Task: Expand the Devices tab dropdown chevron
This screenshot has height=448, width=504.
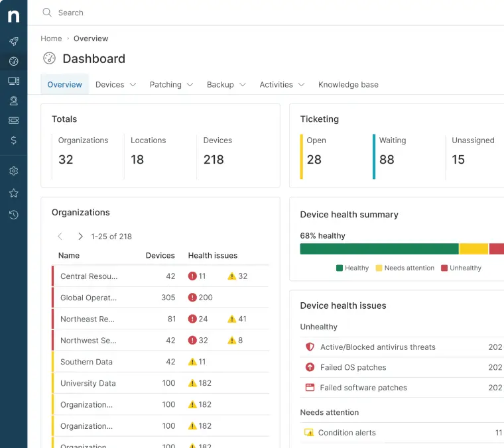Action: 133,84
